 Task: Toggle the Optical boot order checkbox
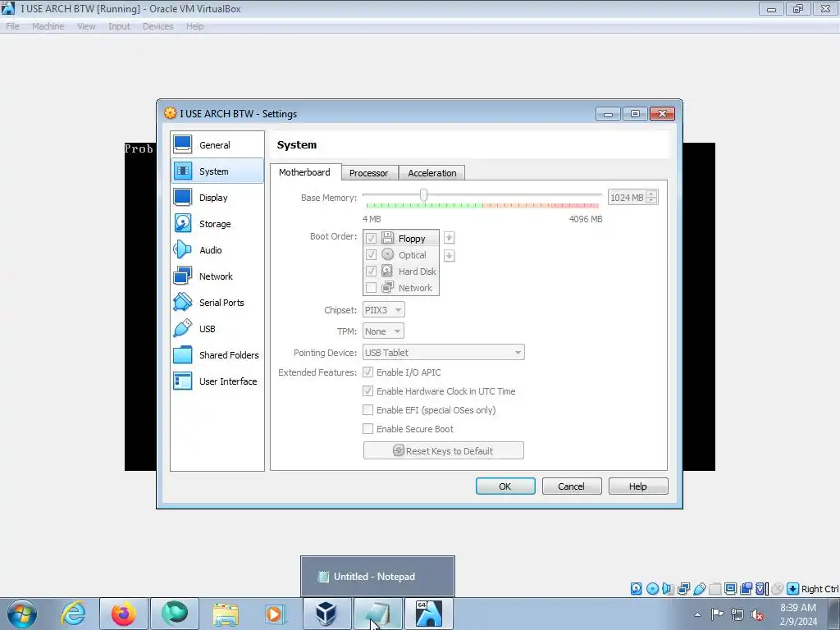click(371, 254)
